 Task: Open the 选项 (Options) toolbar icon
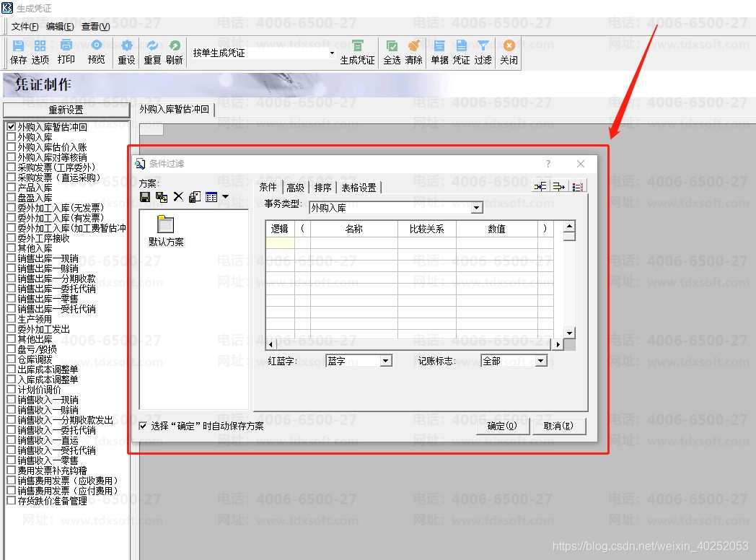pyautogui.click(x=40, y=52)
